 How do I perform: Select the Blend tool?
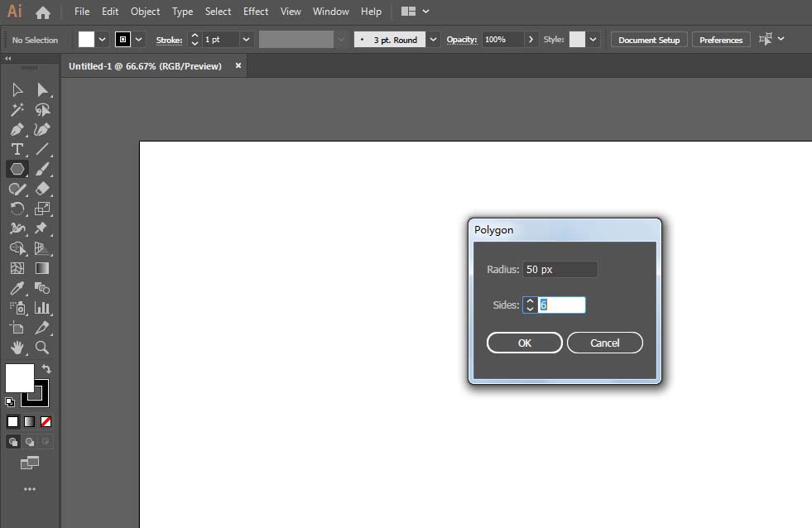[x=42, y=288]
